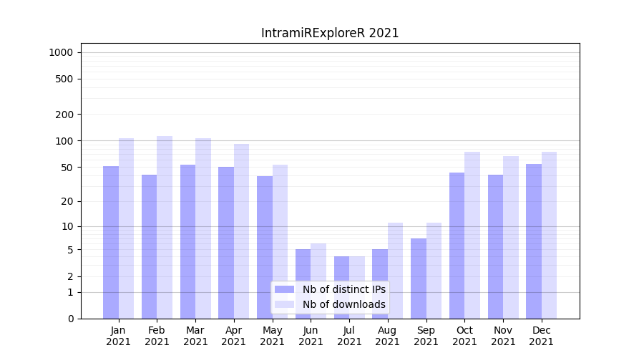Click the Dec 2021 downloads bar
Screen dimensions: 644x358
pyautogui.click(x=549, y=235)
